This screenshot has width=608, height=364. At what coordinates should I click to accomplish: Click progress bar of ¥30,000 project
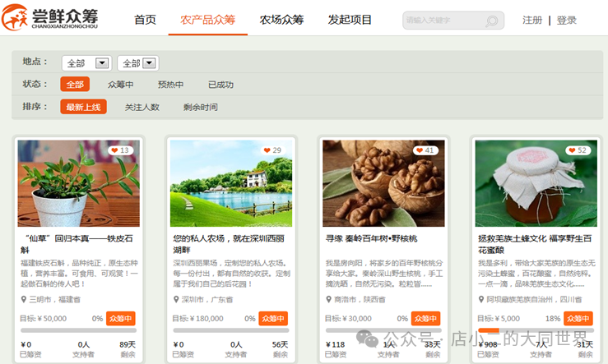pyautogui.click(x=383, y=330)
